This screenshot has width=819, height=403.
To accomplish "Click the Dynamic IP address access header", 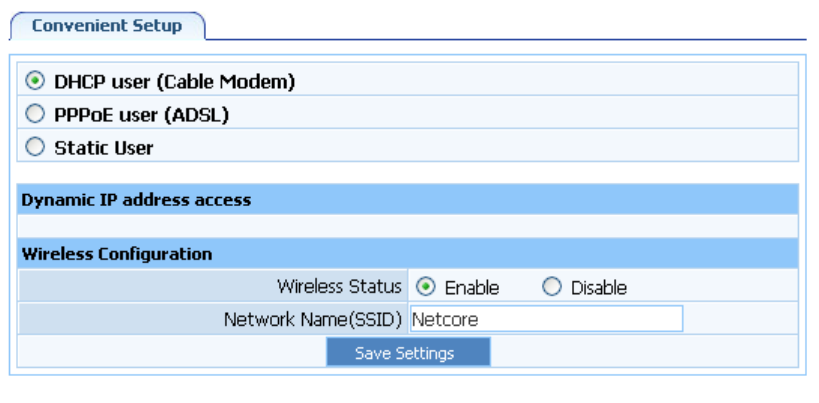I will 135,200.
